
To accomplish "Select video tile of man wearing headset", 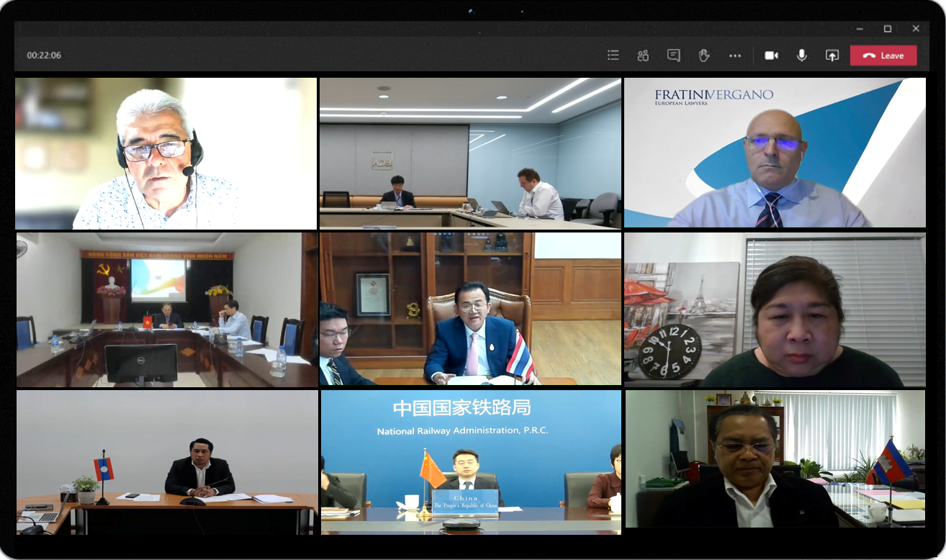I will (166, 153).
